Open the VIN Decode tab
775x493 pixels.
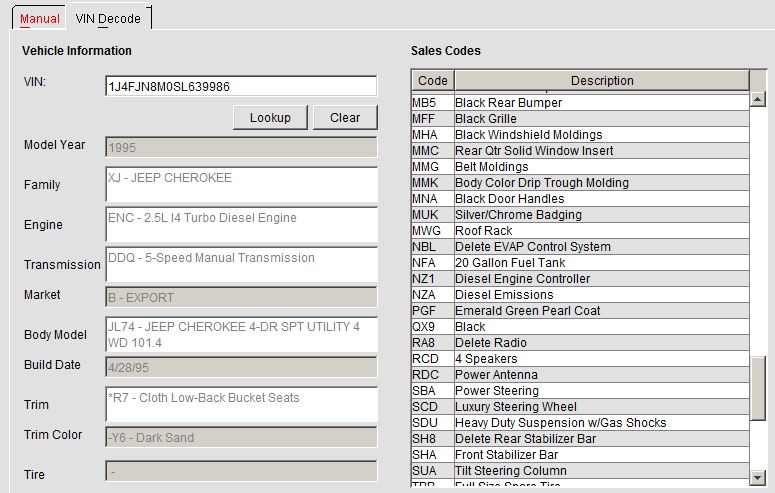(108, 19)
